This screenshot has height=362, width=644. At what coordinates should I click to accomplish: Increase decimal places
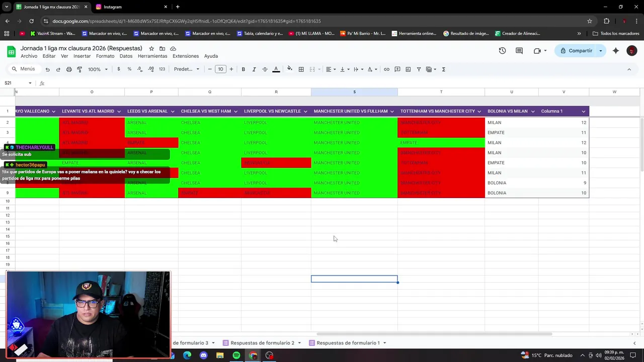click(x=151, y=69)
